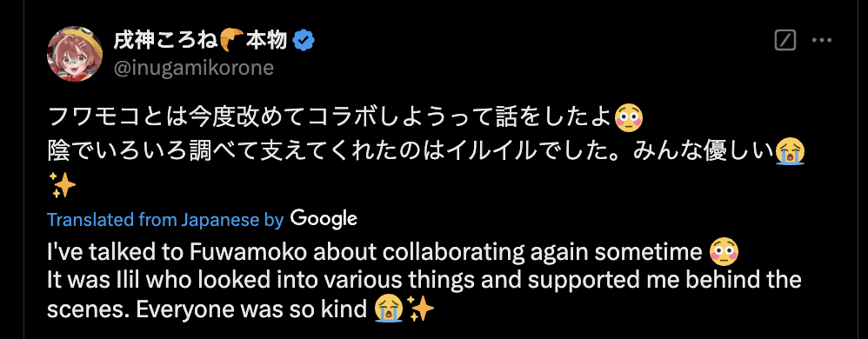Click flushed face emoji after 'again sometime'

pyautogui.click(x=724, y=253)
